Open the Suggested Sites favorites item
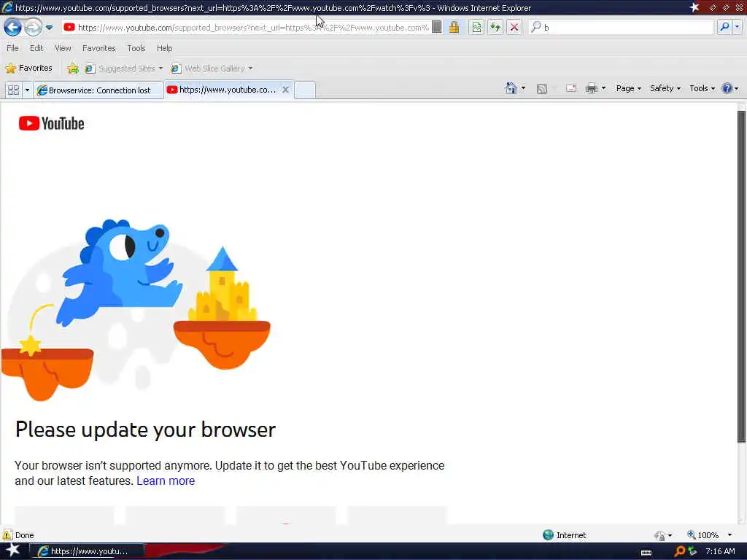 point(123,69)
